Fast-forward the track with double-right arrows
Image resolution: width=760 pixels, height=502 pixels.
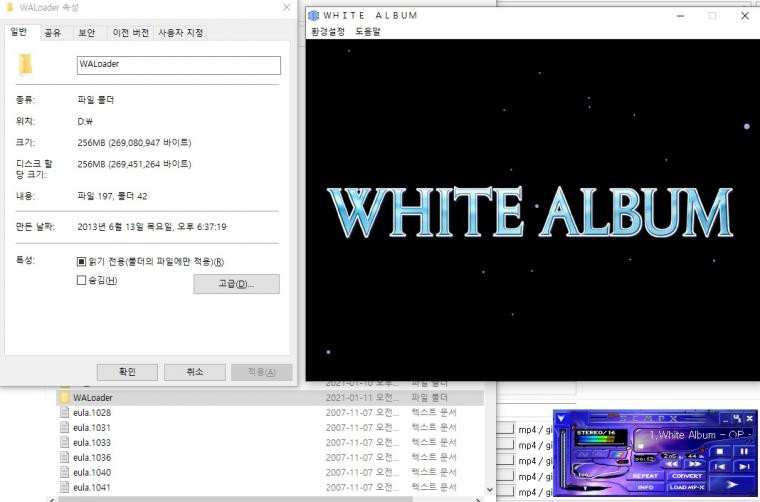pyautogui.click(x=695, y=464)
